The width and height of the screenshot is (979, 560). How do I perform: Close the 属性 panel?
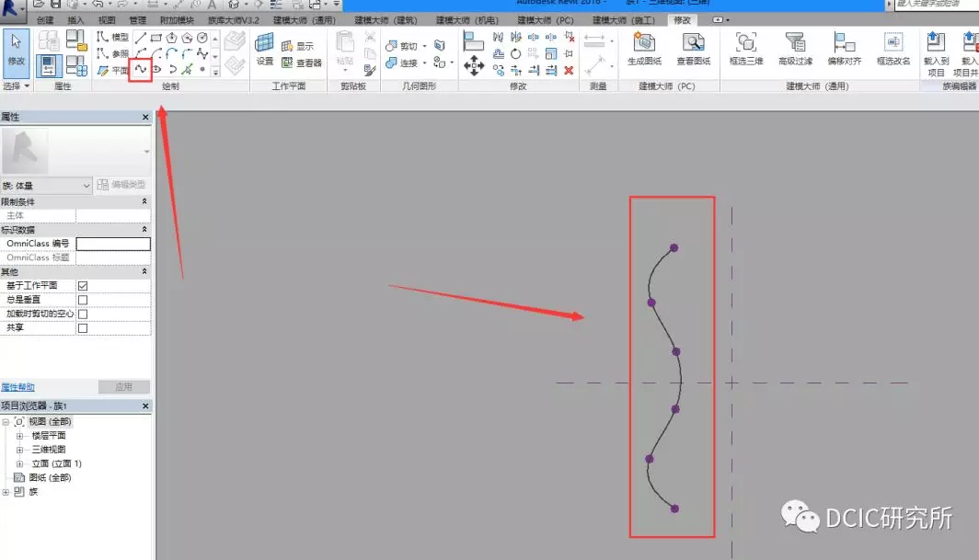[145, 117]
